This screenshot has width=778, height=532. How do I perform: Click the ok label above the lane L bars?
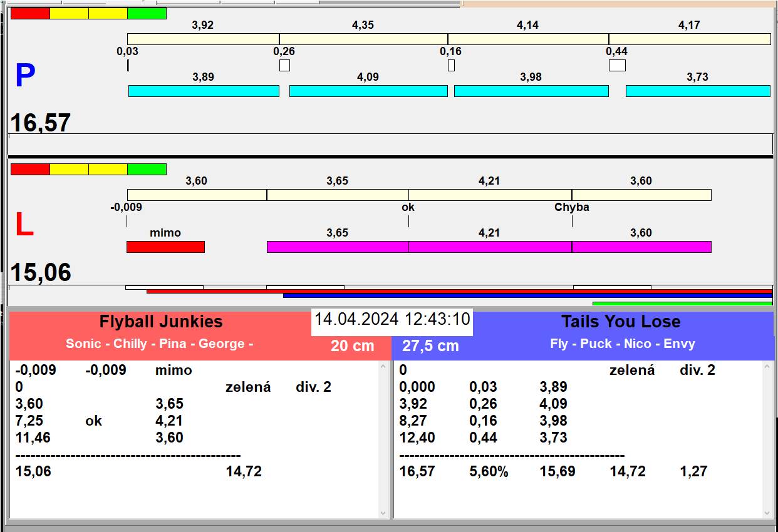tap(408, 207)
